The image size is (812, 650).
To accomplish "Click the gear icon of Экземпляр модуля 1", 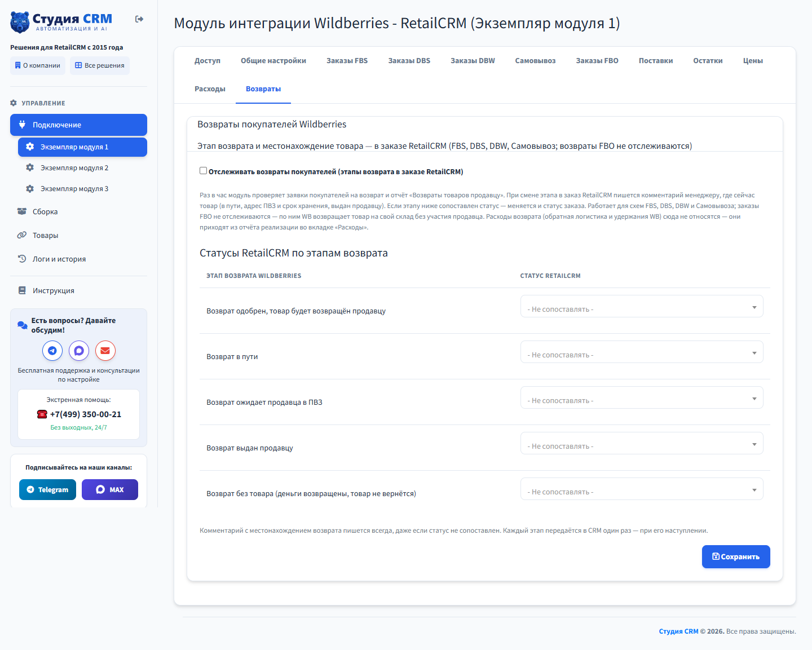I will 30,147.
